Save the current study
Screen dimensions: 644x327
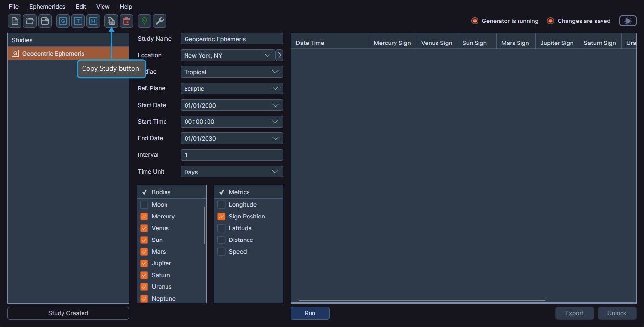[44, 21]
